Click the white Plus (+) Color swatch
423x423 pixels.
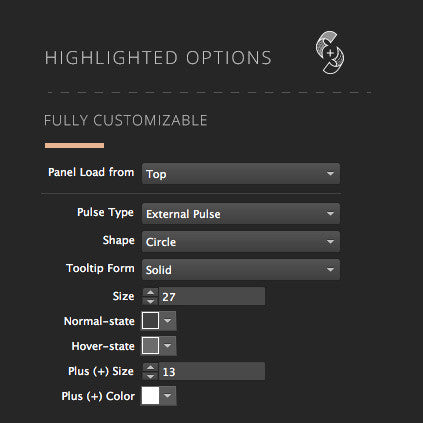click(x=150, y=396)
